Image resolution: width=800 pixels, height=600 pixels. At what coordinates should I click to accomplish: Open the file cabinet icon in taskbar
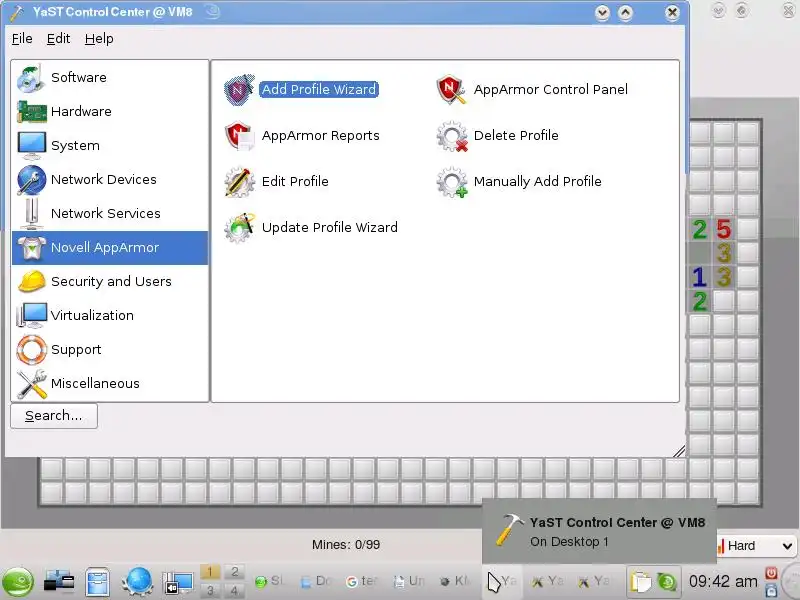pyautogui.click(x=97, y=582)
